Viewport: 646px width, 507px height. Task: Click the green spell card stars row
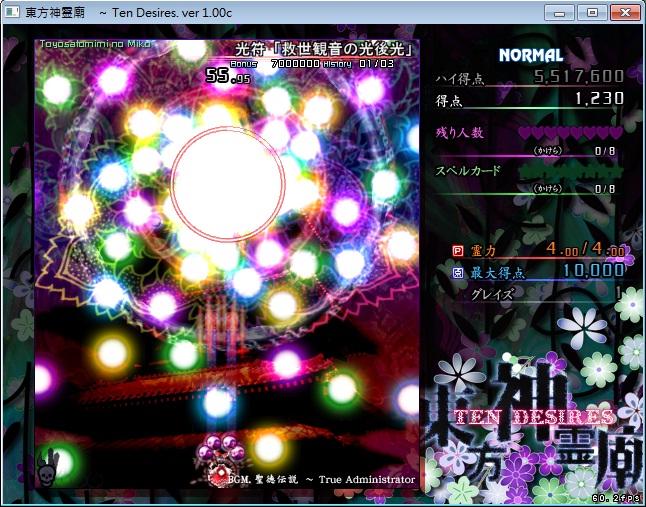tap(571, 172)
